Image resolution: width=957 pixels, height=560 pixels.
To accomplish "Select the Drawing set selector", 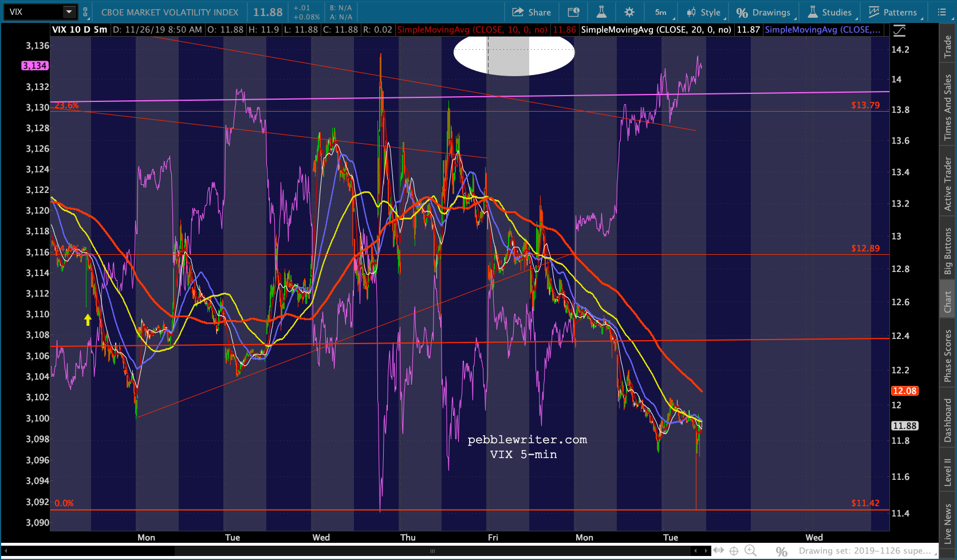I will [x=865, y=551].
